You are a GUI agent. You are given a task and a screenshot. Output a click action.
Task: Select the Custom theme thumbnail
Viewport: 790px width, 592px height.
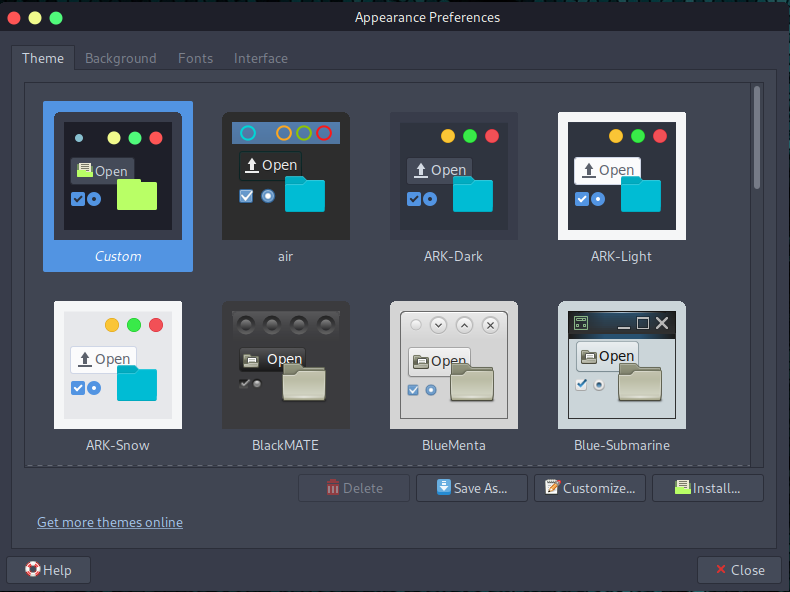click(x=118, y=176)
